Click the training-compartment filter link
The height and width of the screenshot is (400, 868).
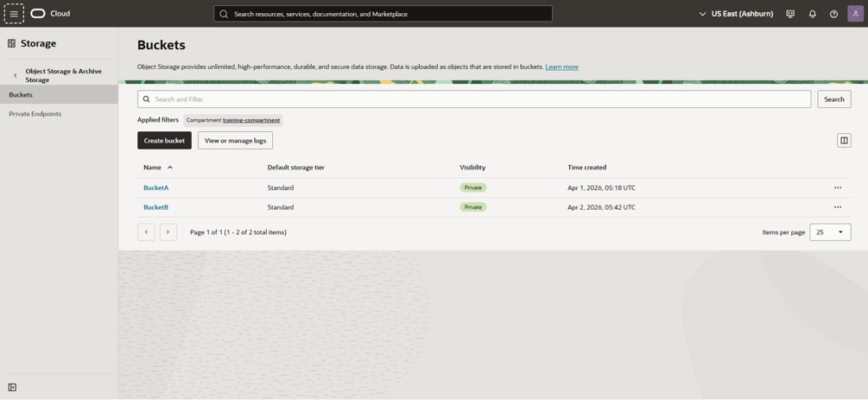pos(251,120)
